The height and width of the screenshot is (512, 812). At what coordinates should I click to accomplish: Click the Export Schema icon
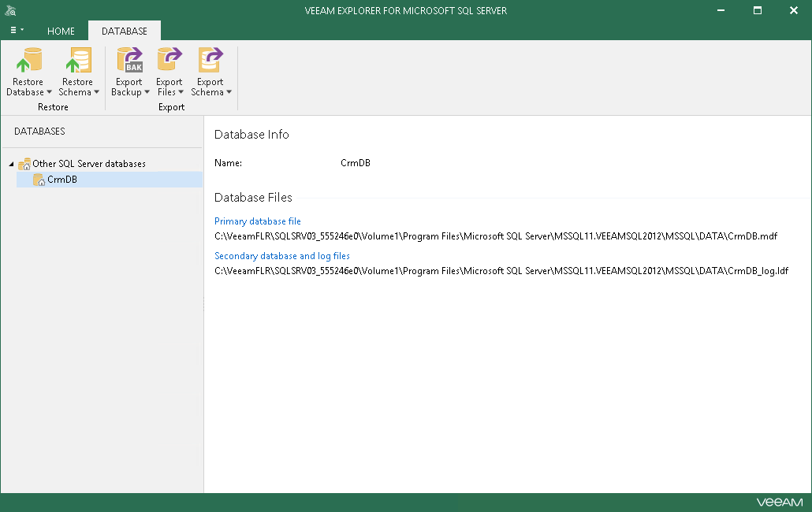click(x=210, y=60)
